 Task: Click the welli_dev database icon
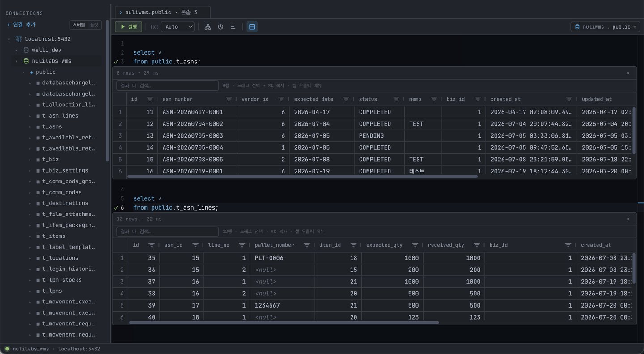[x=26, y=50]
